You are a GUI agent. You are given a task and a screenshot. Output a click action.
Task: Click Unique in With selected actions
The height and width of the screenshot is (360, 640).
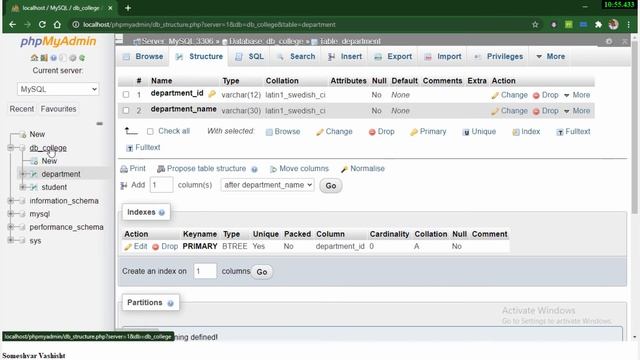tap(479, 131)
